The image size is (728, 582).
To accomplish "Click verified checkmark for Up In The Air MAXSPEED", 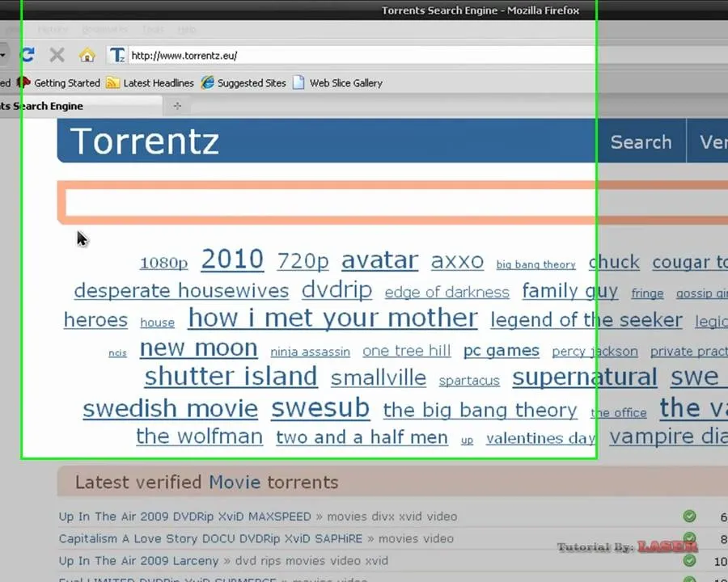I will point(689,516).
